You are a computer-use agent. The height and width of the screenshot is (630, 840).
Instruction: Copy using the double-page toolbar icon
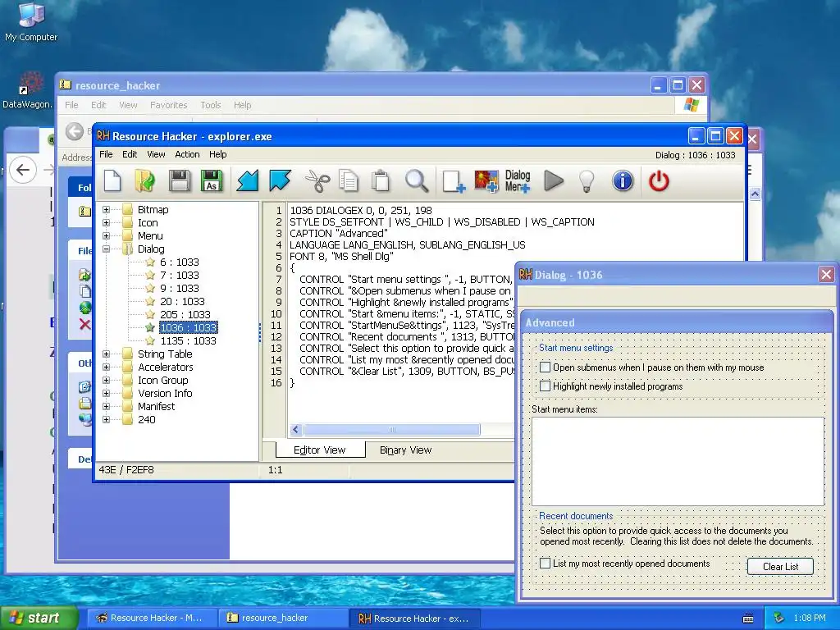point(349,180)
